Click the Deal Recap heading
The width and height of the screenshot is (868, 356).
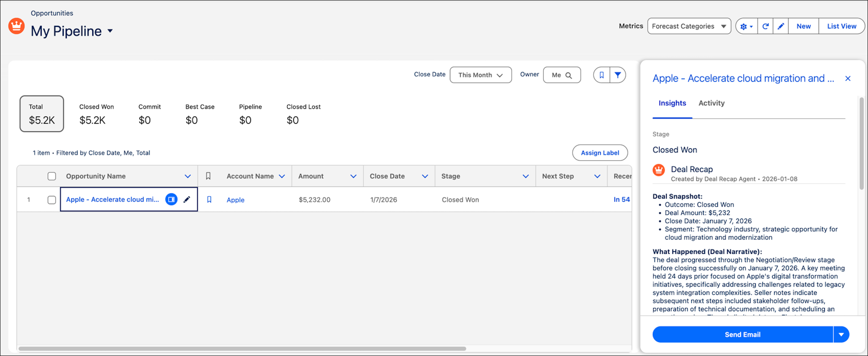(x=692, y=169)
